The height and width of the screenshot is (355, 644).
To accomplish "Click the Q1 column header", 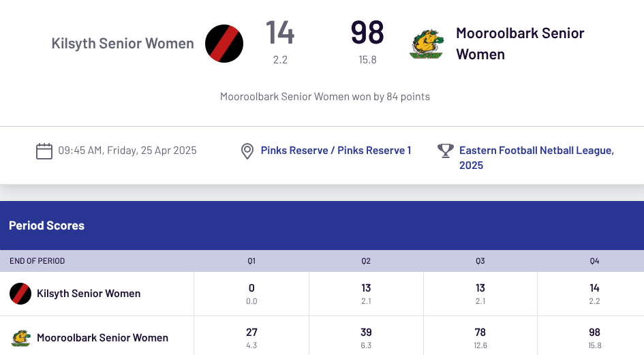I will 251,261.
